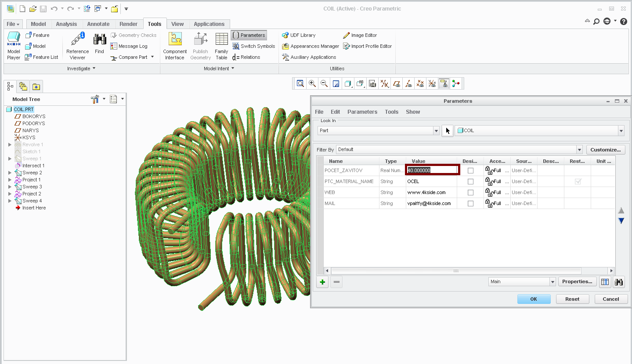Open Switch Symbols

pyautogui.click(x=253, y=46)
